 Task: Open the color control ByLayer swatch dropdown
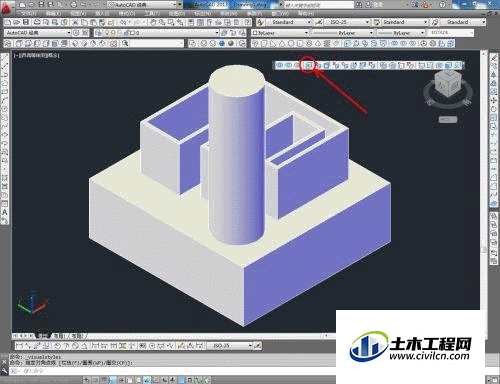280,33
